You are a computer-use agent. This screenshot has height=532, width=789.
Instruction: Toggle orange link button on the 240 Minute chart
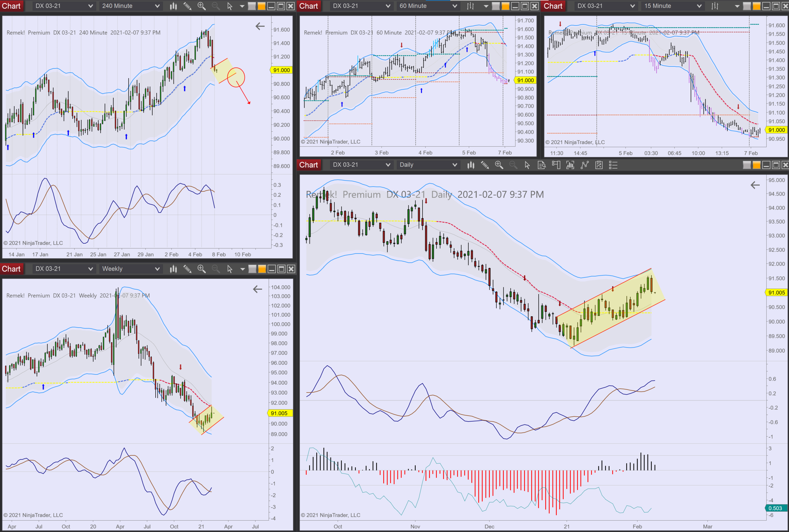[x=261, y=6]
